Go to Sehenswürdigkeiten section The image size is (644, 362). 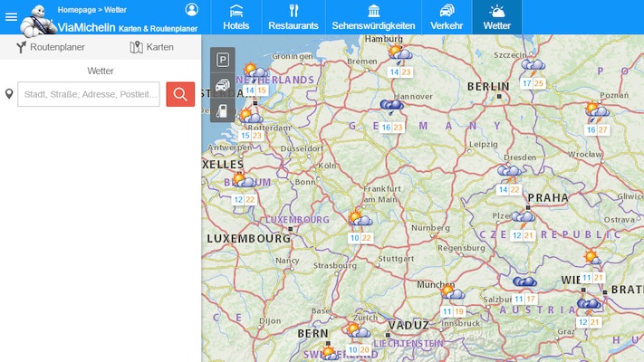(373, 17)
